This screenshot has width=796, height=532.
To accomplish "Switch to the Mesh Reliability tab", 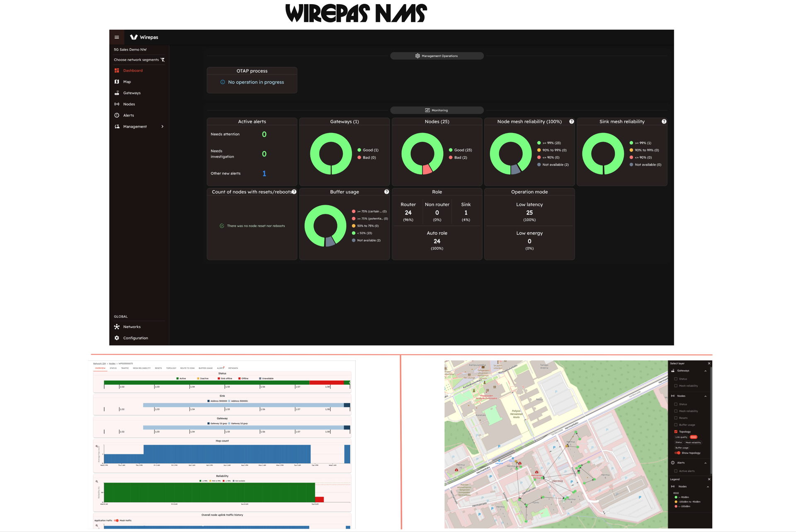I will coord(141,368).
